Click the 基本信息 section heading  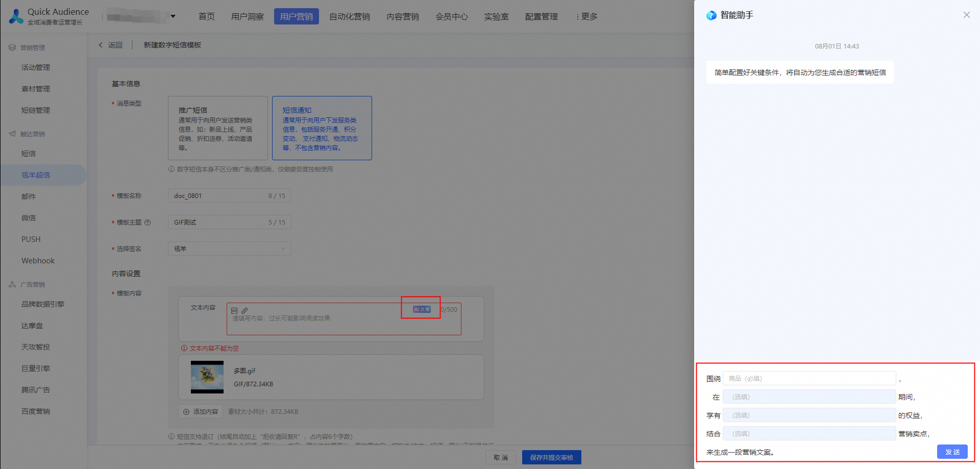(126, 84)
